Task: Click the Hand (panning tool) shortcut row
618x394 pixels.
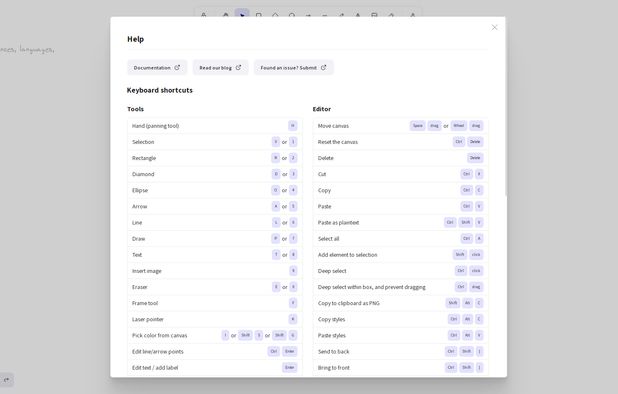Action: (215, 126)
